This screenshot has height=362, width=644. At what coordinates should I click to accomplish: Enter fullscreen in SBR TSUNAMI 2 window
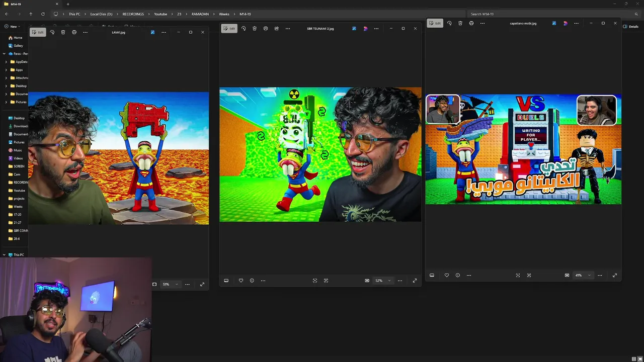[415, 281]
